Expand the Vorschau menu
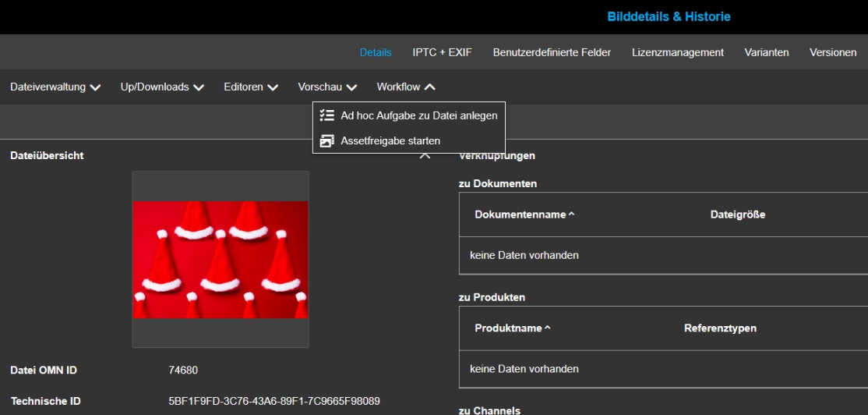This screenshot has height=415, width=868. coord(327,87)
